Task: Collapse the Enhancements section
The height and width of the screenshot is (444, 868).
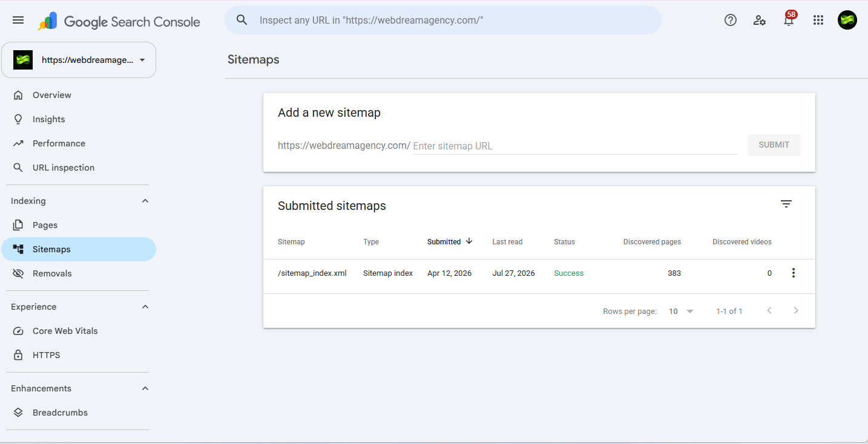Action: pos(145,388)
